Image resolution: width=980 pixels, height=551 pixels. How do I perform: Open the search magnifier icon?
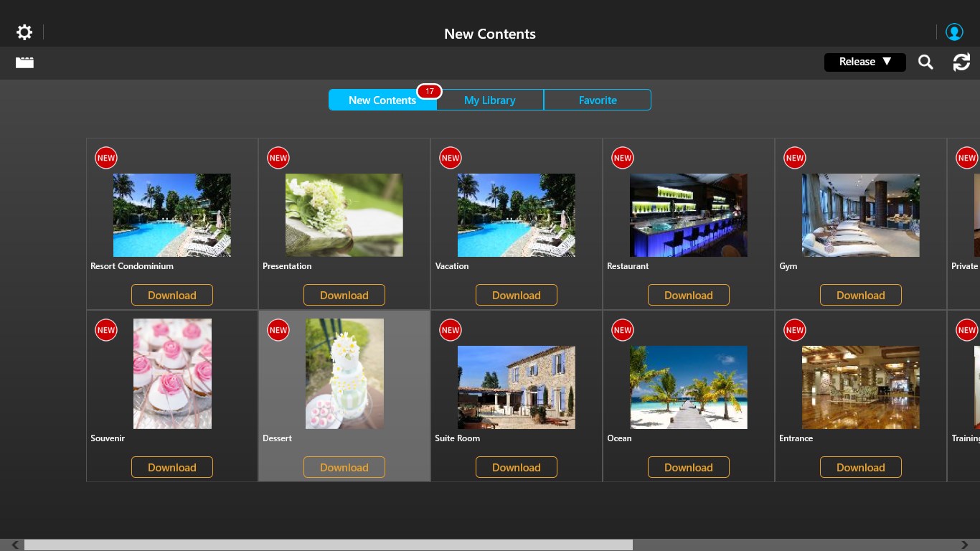[925, 62]
